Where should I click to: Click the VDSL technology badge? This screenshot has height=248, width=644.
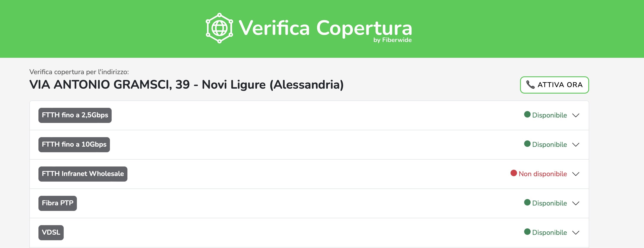51,233
